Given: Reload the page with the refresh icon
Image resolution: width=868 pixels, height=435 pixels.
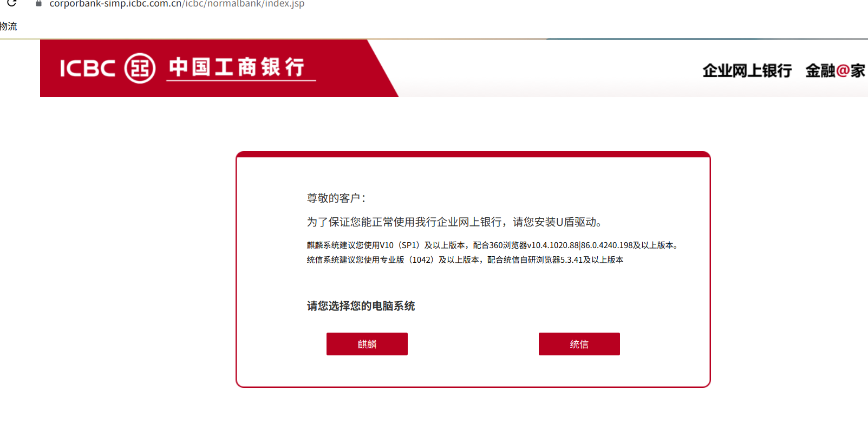Looking at the screenshot, I should [11, 3].
